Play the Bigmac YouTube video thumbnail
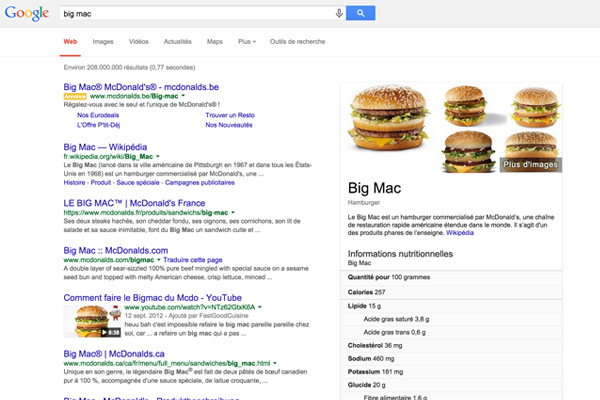The image size is (600, 400). [92, 321]
